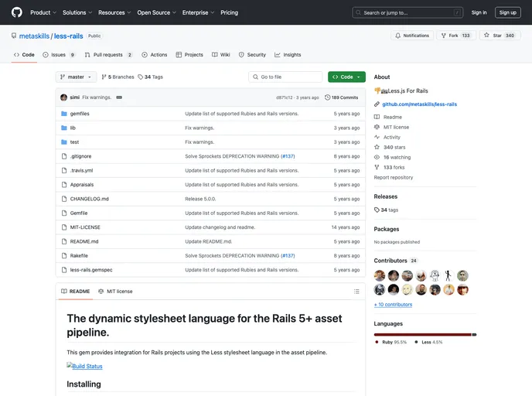Open the README outline icon
Viewport: 532px width, 396px height.
pyautogui.click(x=356, y=292)
